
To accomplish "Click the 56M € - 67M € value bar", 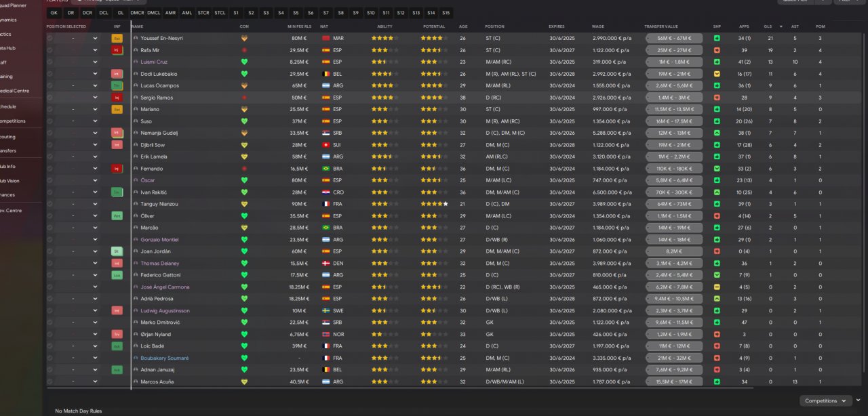I will pos(673,39).
